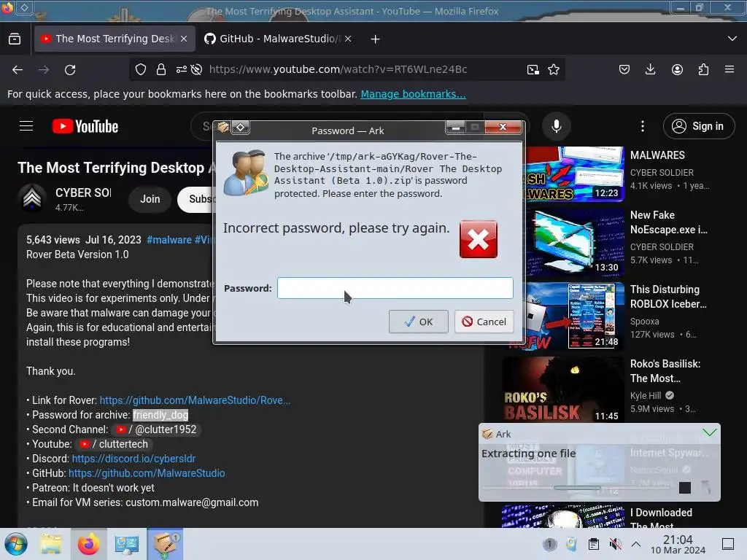This screenshot has height=560, width=747.
Task: Click the Join channel button
Action: (150, 199)
